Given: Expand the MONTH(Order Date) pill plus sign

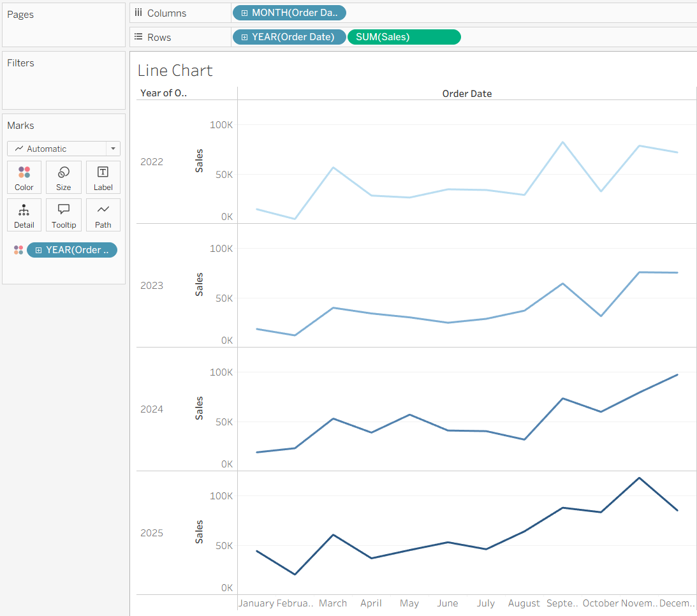Looking at the screenshot, I should pyautogui.click(x=244, y=13).
